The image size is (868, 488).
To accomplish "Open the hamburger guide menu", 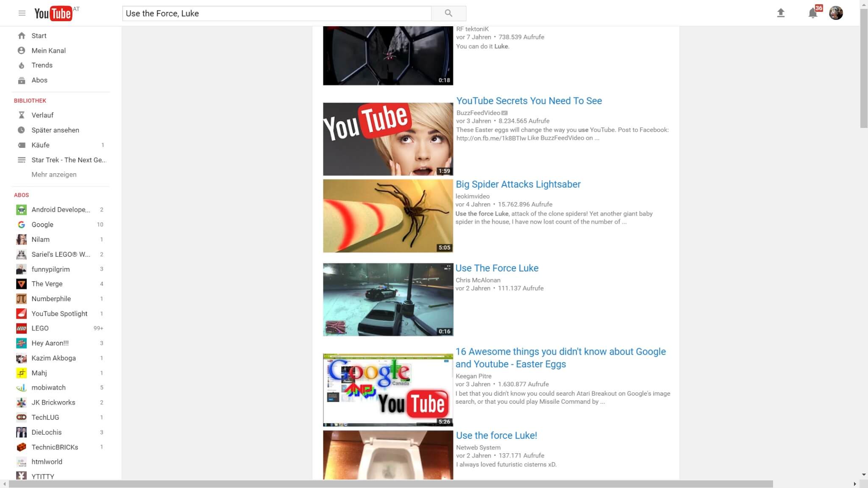I will 22,13.
